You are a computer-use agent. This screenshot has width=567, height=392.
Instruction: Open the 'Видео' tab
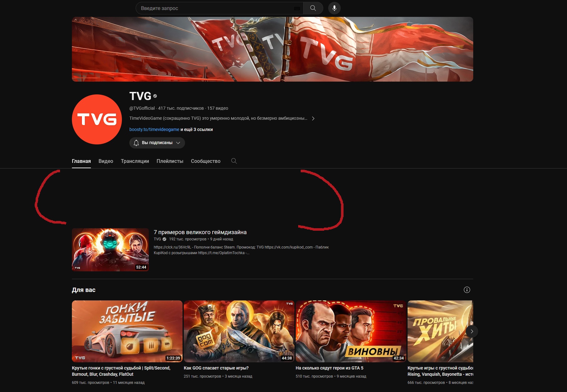(x=106, y=161)
